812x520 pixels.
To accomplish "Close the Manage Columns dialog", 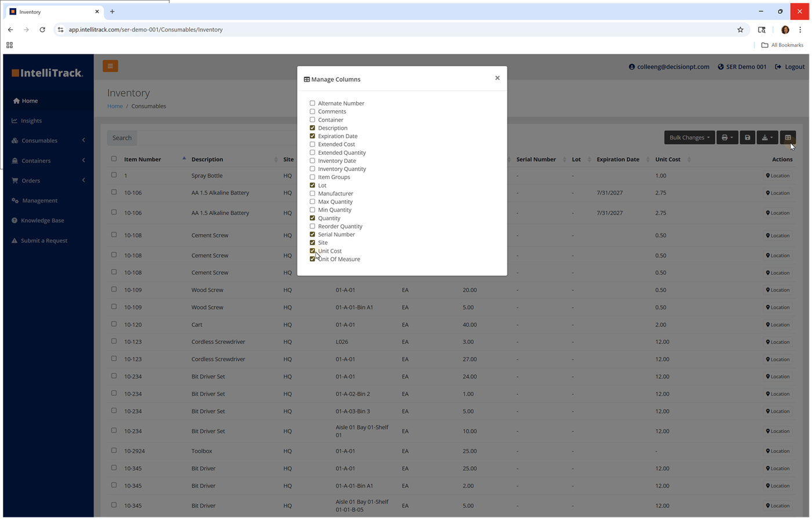I will point(497,78).
